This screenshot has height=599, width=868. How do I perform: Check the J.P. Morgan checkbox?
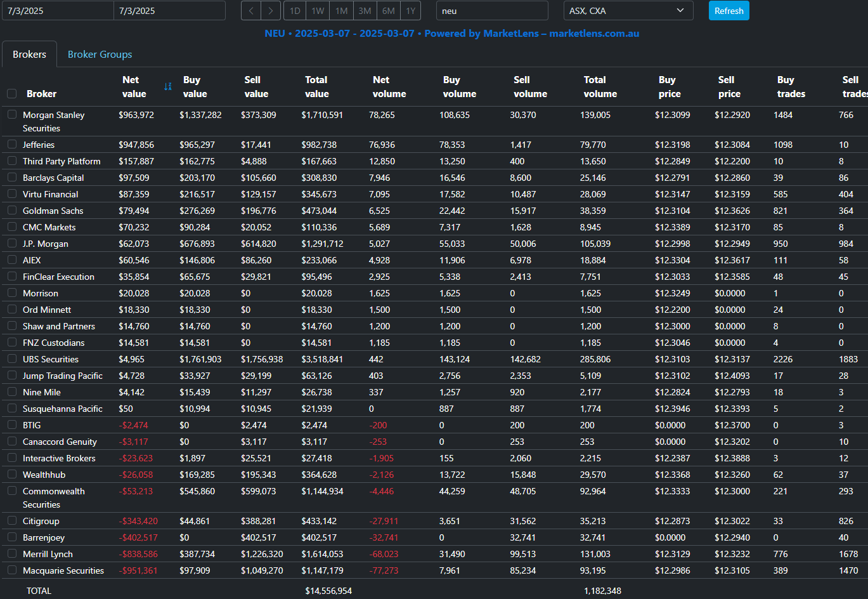point(12,244)
